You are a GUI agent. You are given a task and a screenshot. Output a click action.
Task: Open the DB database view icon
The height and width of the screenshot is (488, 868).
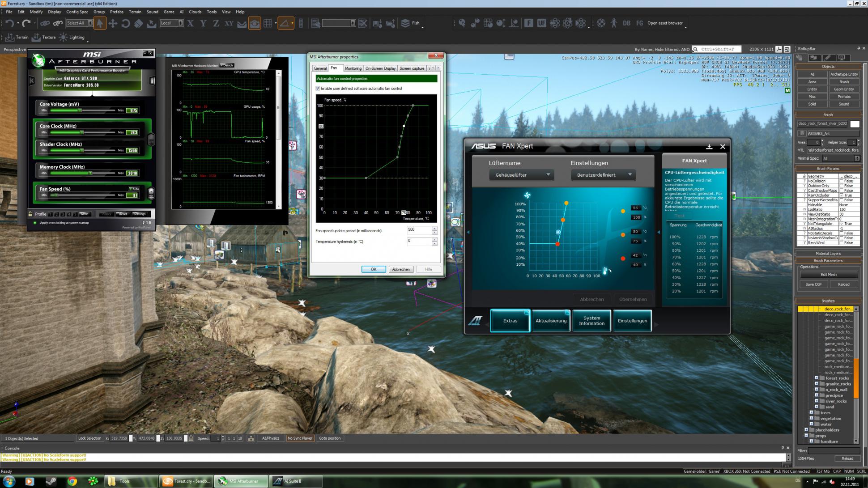[x=626, y=23]
